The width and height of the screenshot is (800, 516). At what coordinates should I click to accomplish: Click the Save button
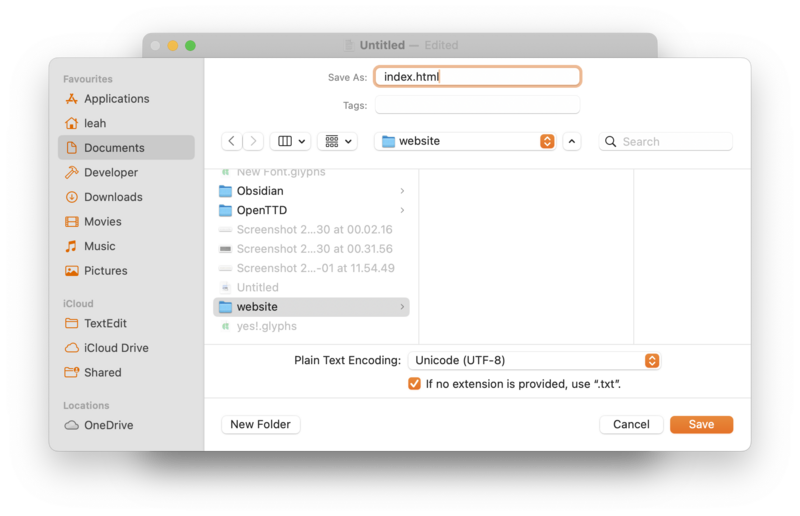click(701, 425)
